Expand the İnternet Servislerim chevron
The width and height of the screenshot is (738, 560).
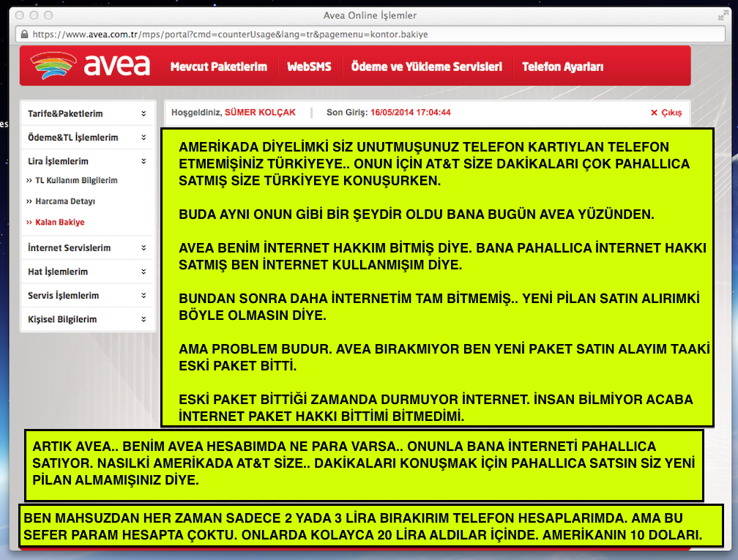pyautogui.click(x=143, y=247)
